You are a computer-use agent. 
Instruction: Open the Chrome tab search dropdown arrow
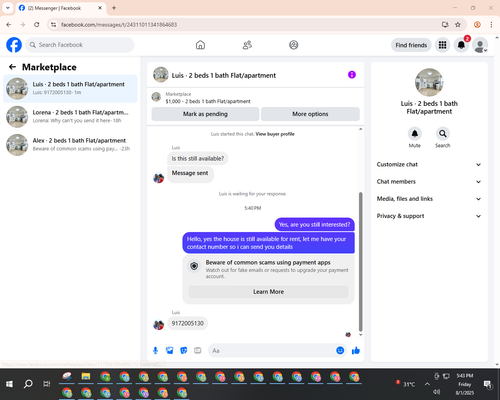tap(8, 8)
